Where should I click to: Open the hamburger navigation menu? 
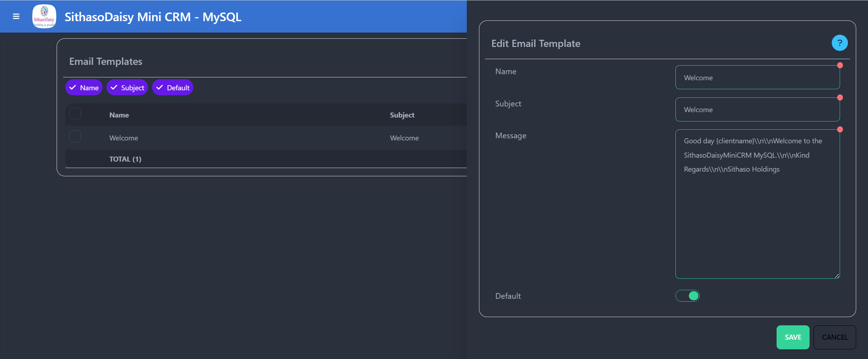(16, 16)
